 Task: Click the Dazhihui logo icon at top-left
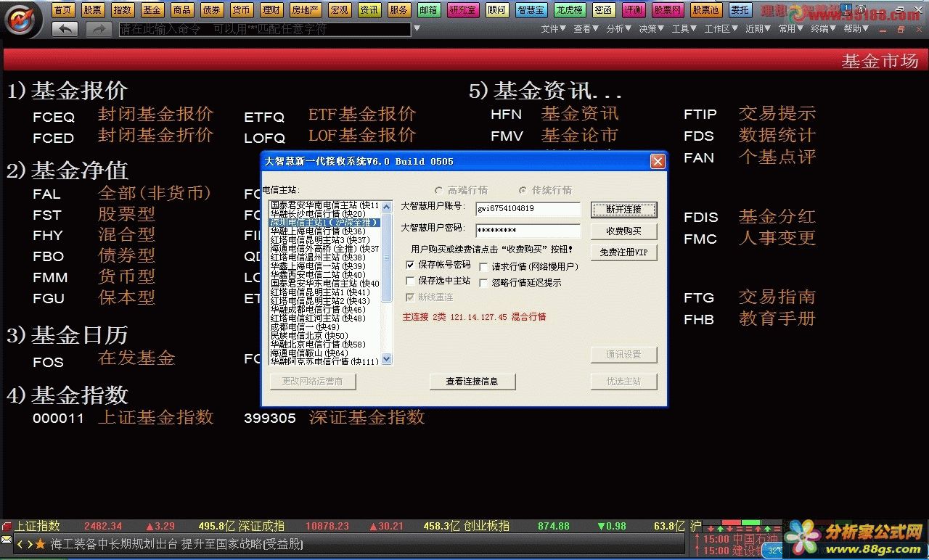coord(22,20)
